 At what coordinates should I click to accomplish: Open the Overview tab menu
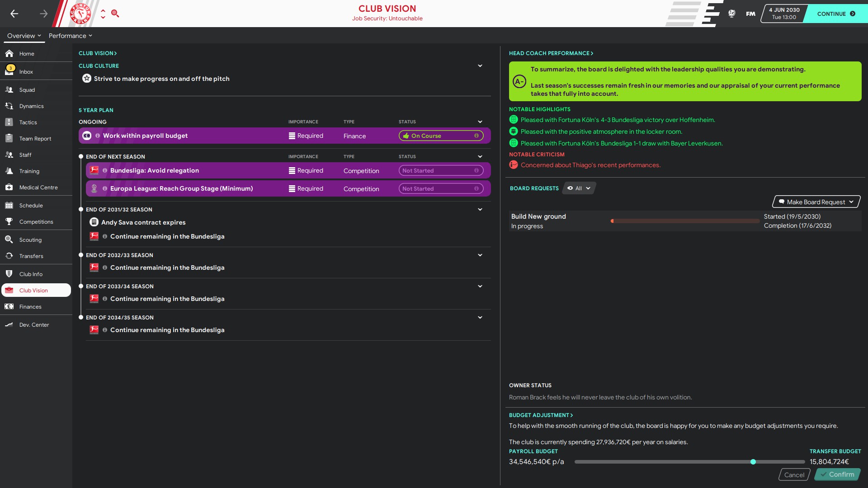[24, 36]
